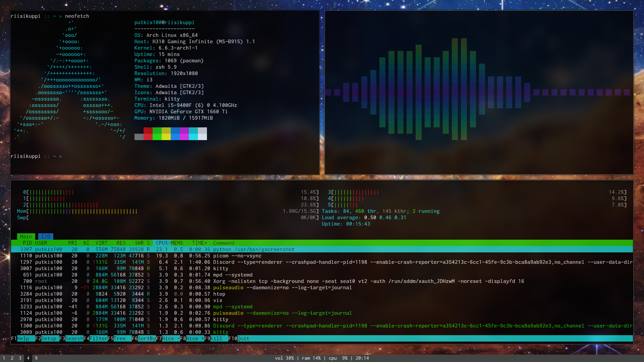Sort by PRI column header
This screenshot has height=362, width=644.
tap(73, 243)
